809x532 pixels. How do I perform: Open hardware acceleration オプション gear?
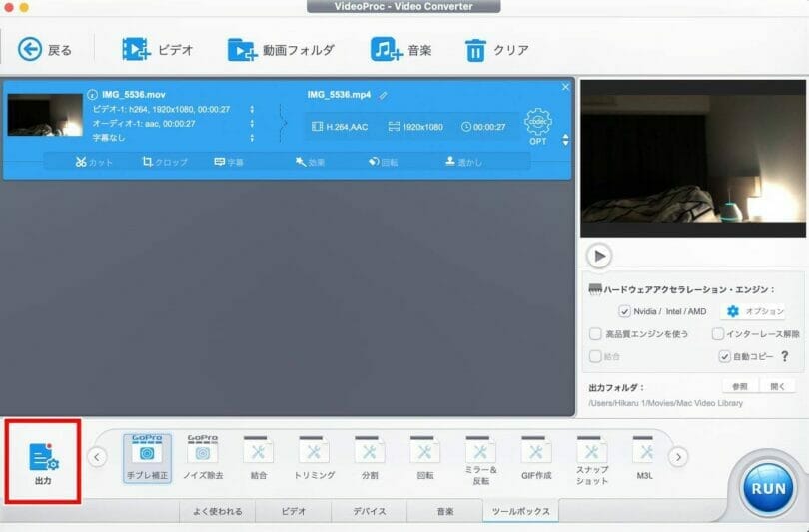pyautogui.click(x=755, y=311)
